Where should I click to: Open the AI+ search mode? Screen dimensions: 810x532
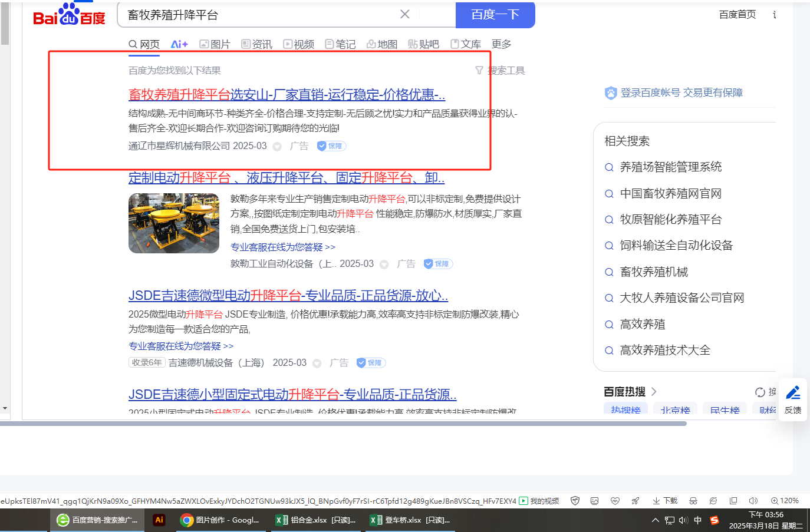click(x=179, y=44)
